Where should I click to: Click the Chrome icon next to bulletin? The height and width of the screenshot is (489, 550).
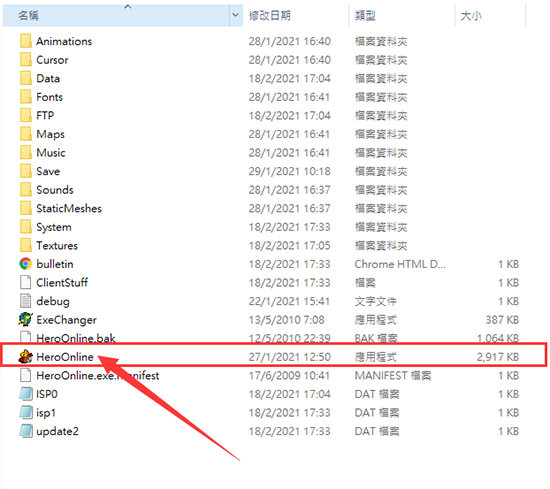pyautogui.click(x=26, y=264)
